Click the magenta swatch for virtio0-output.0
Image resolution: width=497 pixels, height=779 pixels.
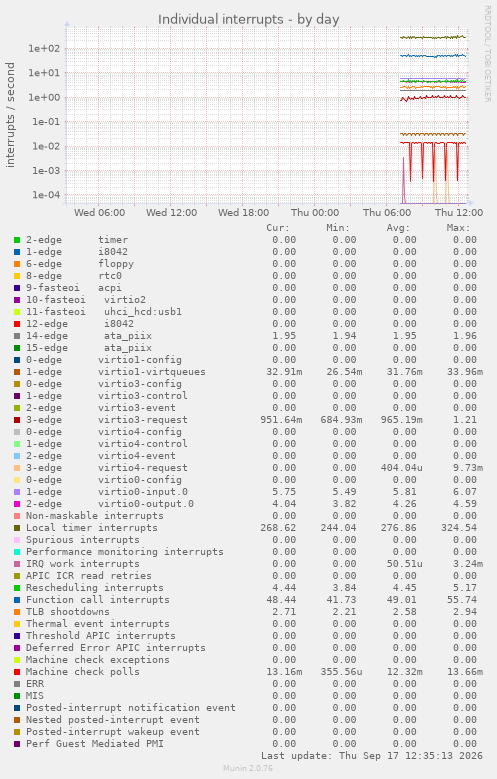tap(17, 504)
